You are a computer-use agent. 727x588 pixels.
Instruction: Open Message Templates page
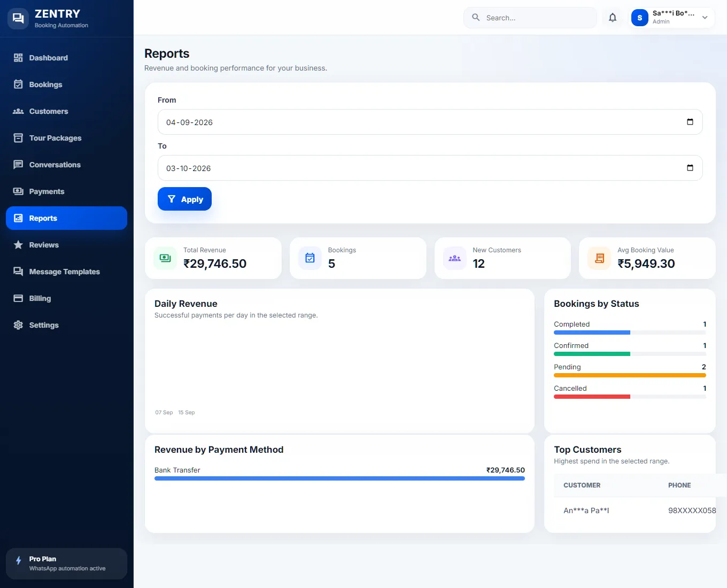point(66,272)
